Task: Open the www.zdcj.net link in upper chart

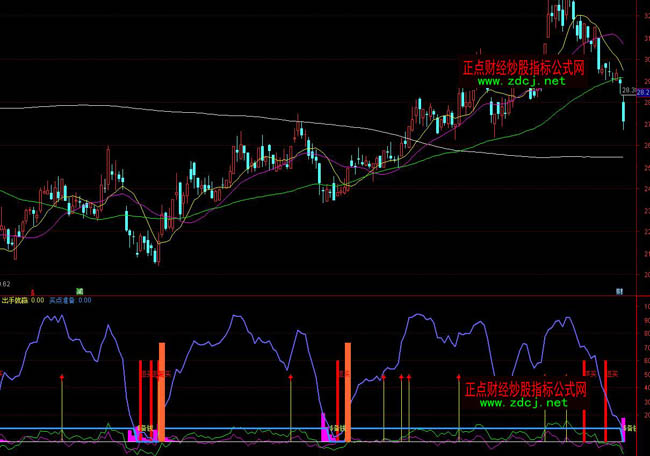Action: tap(521, 82)
